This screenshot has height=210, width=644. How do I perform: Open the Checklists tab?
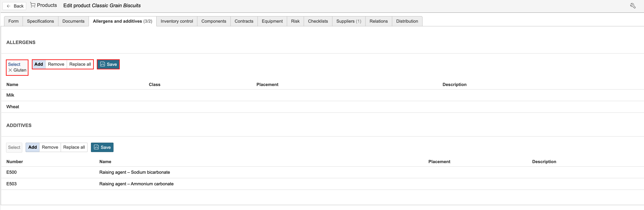click(x=318, y=21)
